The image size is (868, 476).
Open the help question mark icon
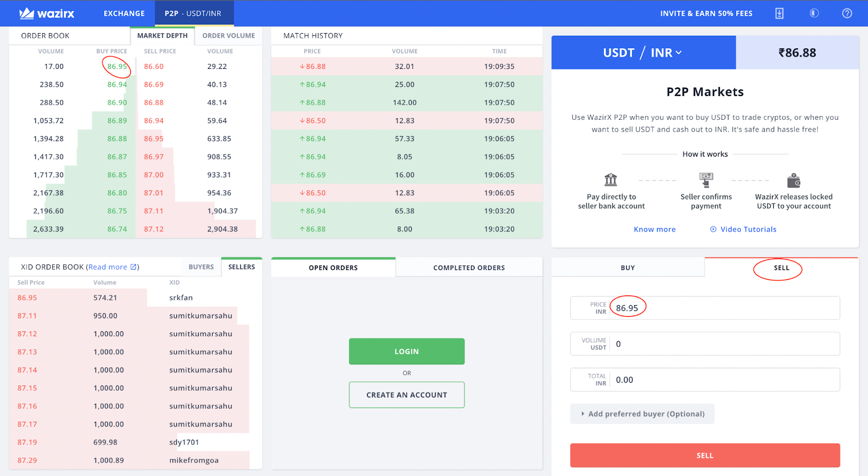coord(847,13)
